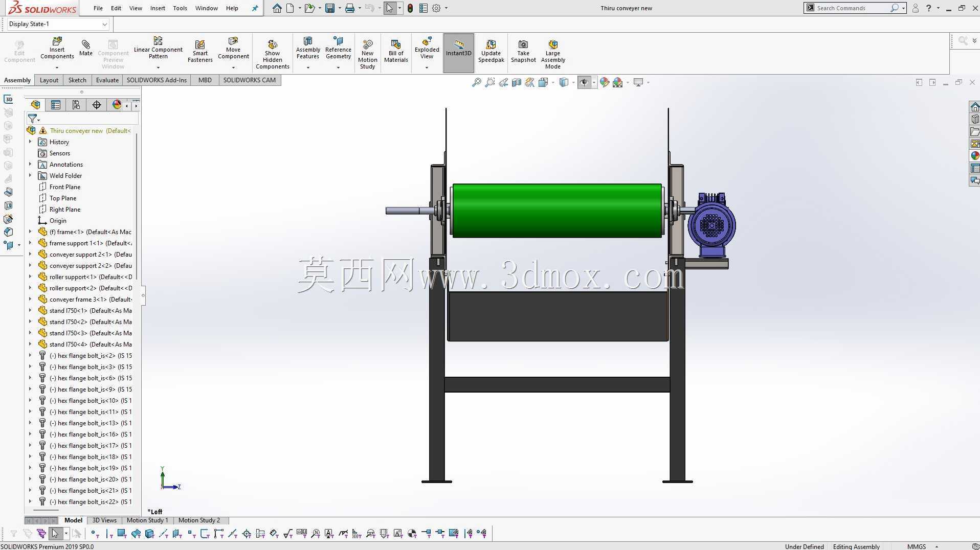Open the Display State-1 dropdown
The image size is (980, 550).
(104, 24)
